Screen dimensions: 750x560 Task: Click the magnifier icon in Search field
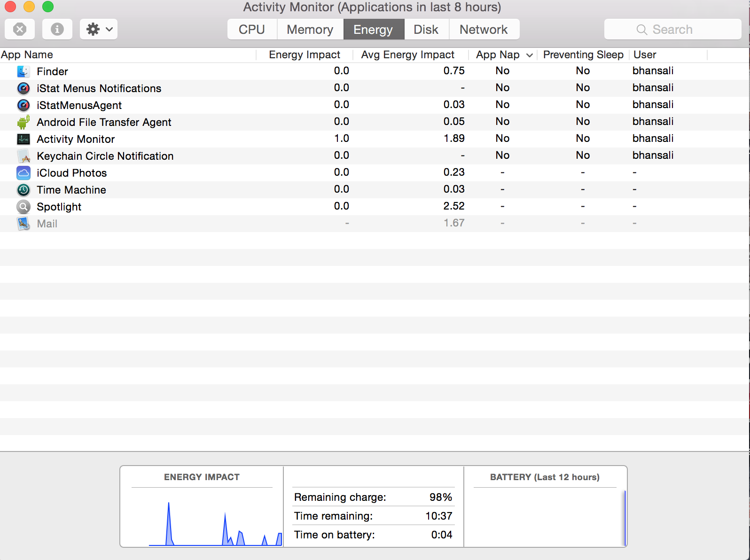[642, 30]
